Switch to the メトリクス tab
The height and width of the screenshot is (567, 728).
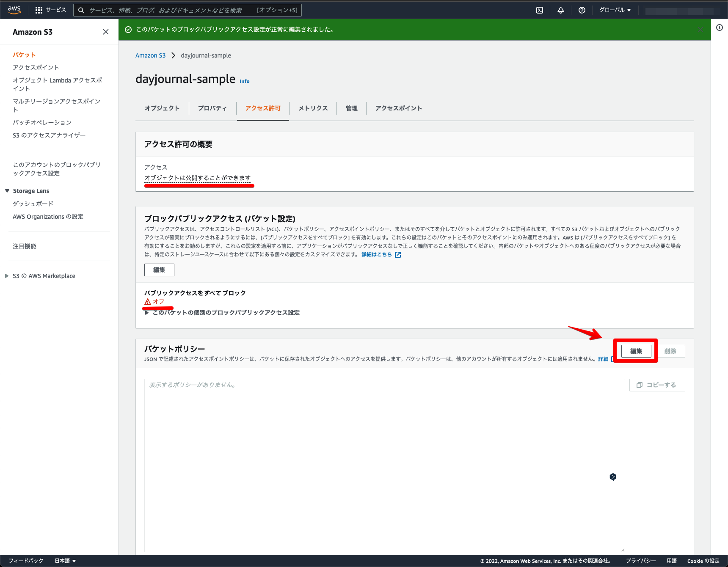pyautogui.click(x=313, y=108)
